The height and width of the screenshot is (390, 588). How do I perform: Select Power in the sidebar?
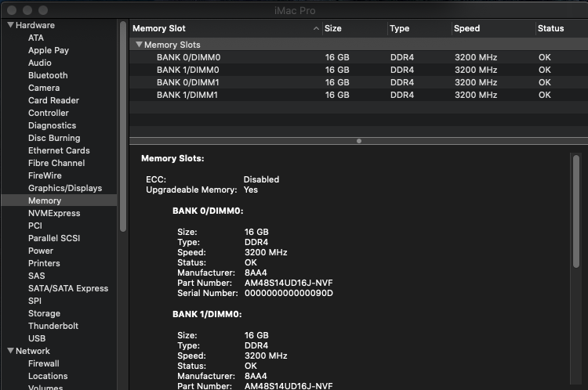(x=41, y=251)
